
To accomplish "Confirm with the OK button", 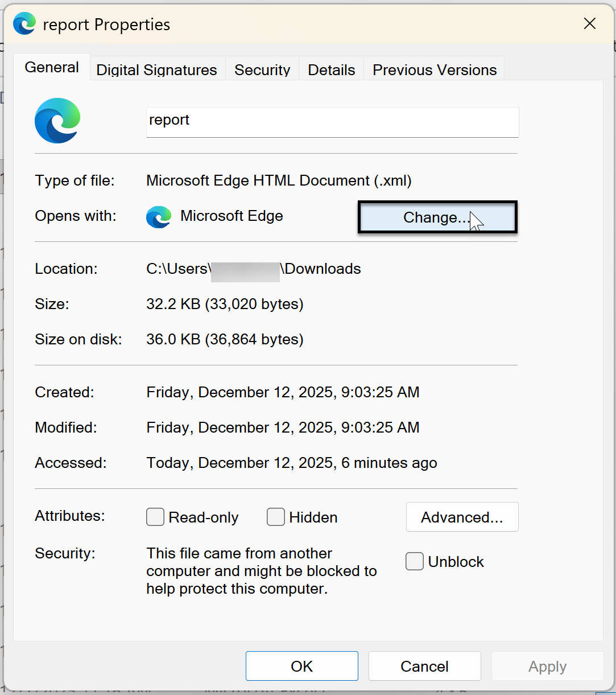I will coord(302,666).
